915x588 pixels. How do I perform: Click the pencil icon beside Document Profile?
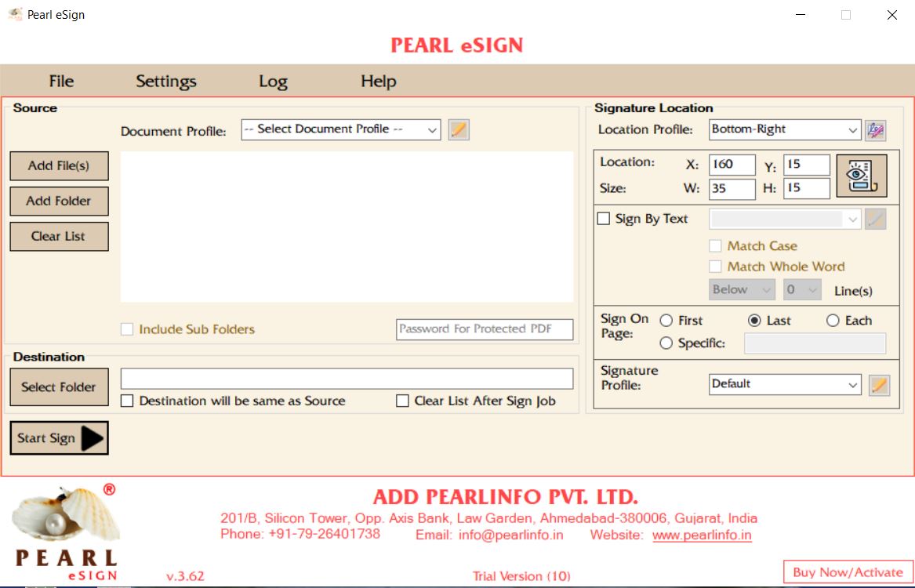(458, 129)
